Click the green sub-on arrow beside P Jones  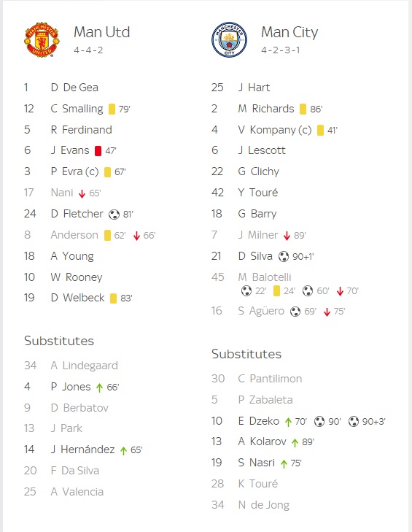[99, 388]
